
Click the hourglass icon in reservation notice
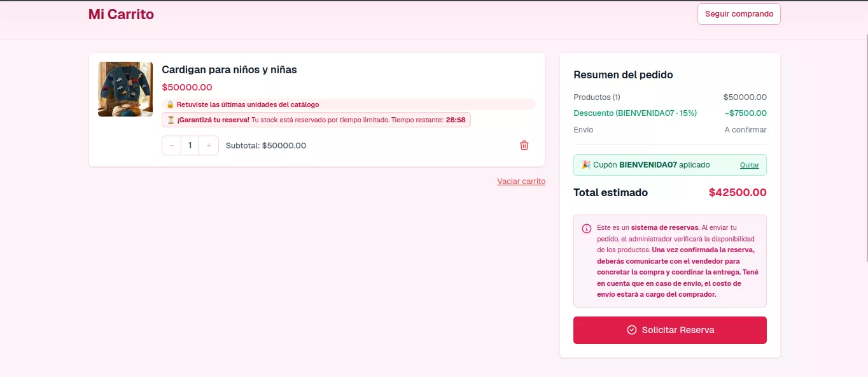(x=171, y=120)
